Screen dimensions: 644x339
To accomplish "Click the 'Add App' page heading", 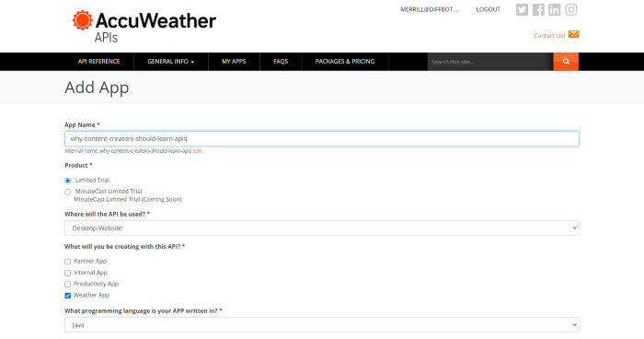I will (x=97, y=88).
